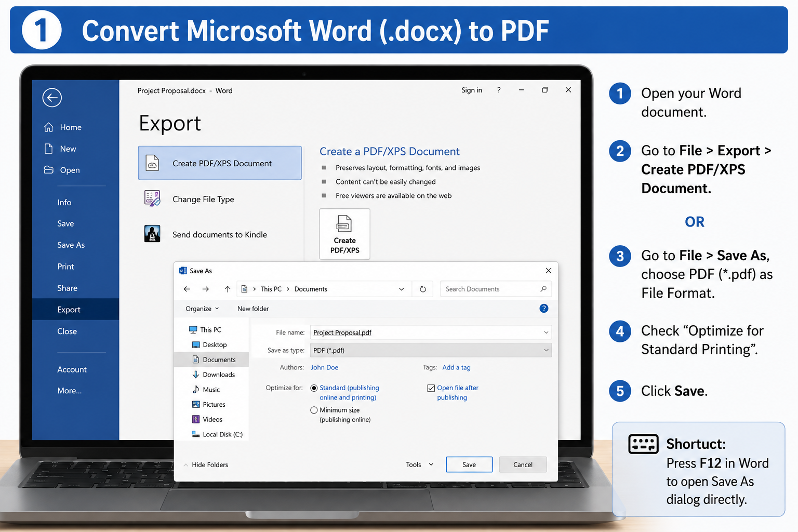
Task: Select This PC in the folder tree
Action: pyautogui.click(x=206, y=329)
